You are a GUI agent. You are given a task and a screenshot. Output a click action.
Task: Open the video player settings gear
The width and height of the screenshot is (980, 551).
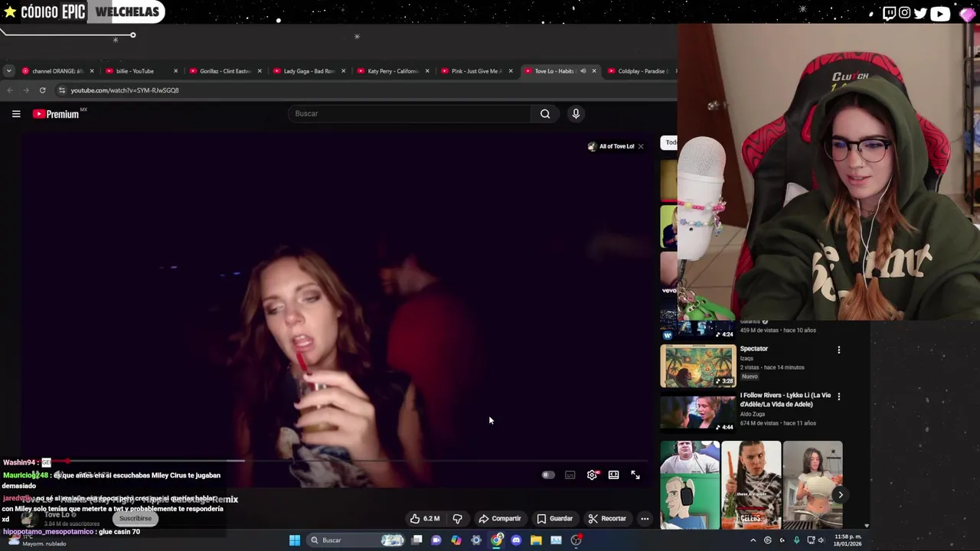click(x=592, y=475)
